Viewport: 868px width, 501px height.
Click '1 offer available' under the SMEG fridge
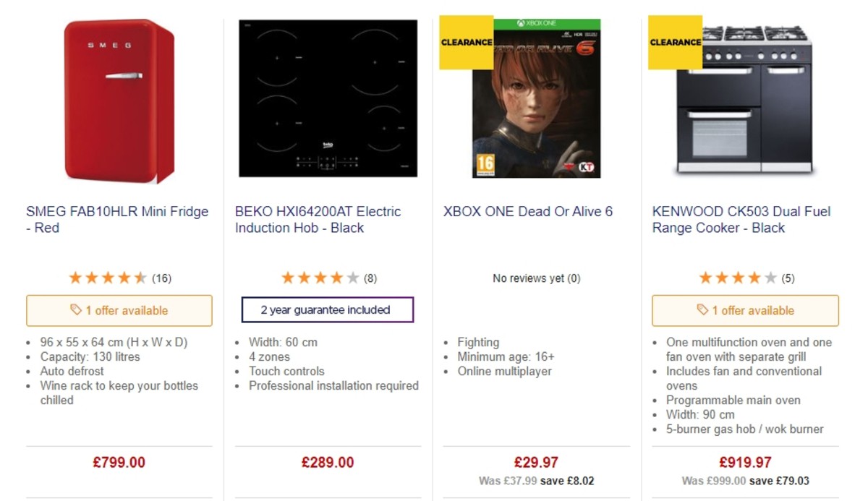tap(119, 310)
